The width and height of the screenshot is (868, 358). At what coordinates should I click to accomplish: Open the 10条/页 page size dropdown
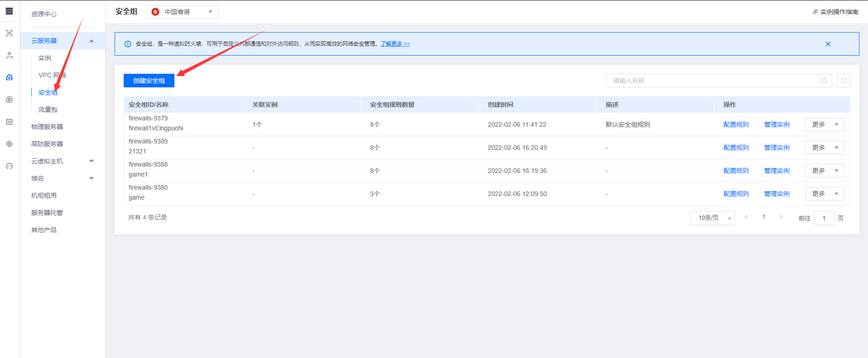click(712, 218)
